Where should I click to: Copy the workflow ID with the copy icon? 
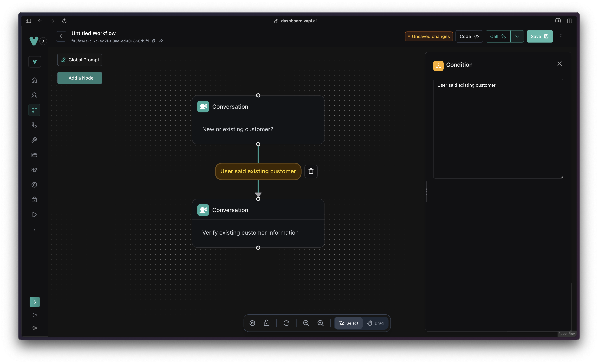[154, 41]
